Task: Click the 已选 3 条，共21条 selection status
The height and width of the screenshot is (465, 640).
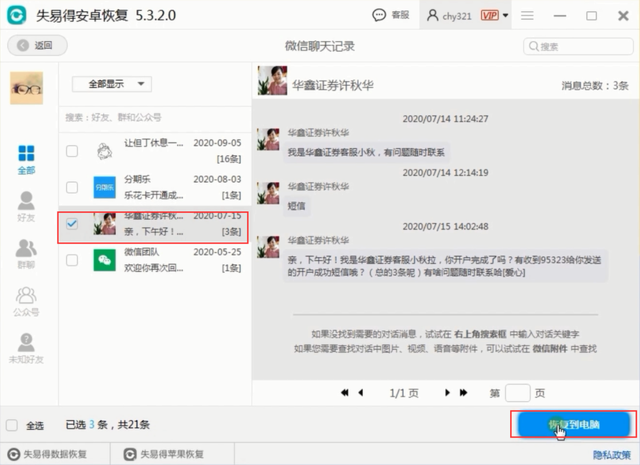Action: 108,425
